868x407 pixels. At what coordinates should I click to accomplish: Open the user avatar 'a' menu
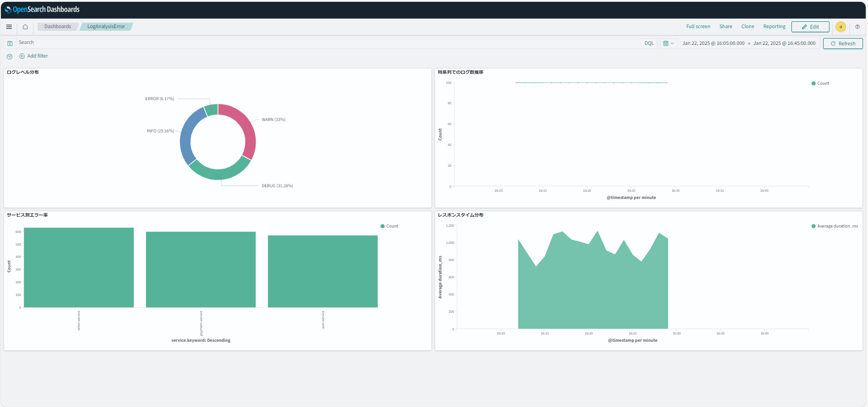click(841, 27)
